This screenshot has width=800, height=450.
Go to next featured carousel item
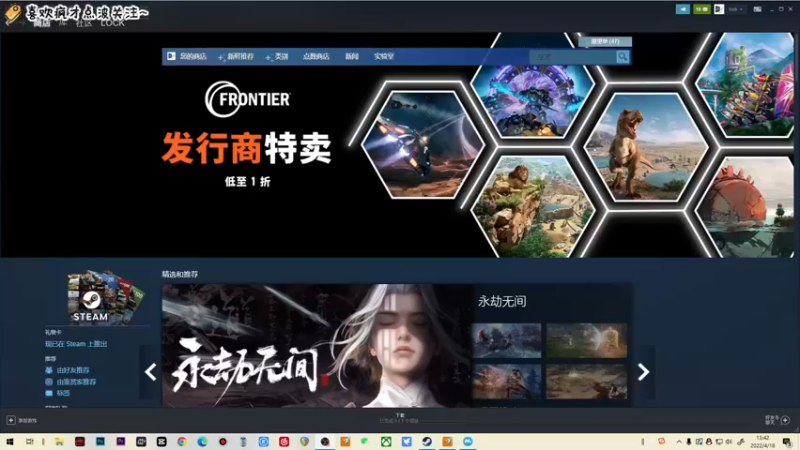[x=643, y=372]
